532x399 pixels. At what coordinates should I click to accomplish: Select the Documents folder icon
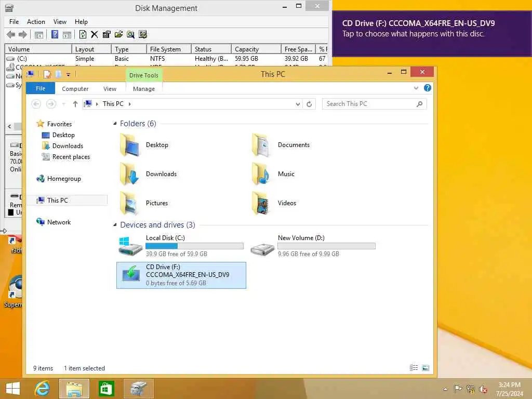261,145
